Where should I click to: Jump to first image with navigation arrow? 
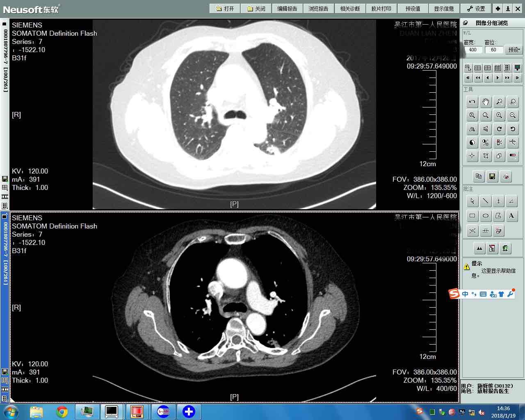[x=468, y=78]
